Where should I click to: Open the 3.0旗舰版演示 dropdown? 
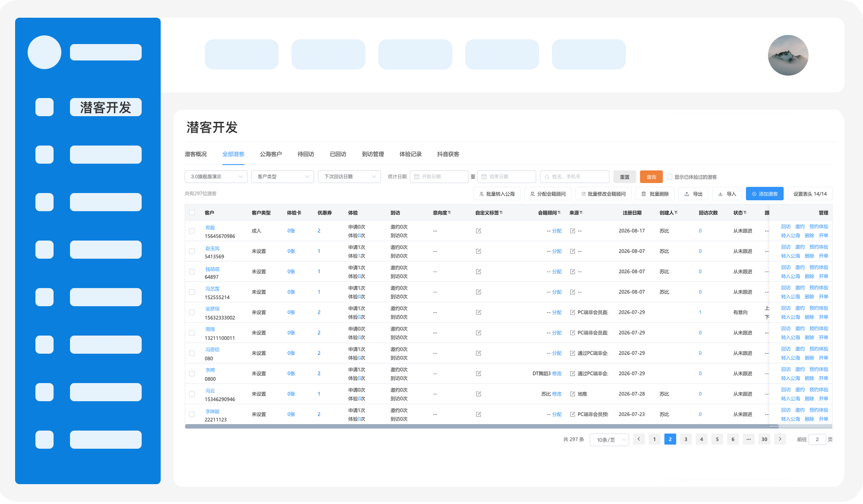[216, 177]
